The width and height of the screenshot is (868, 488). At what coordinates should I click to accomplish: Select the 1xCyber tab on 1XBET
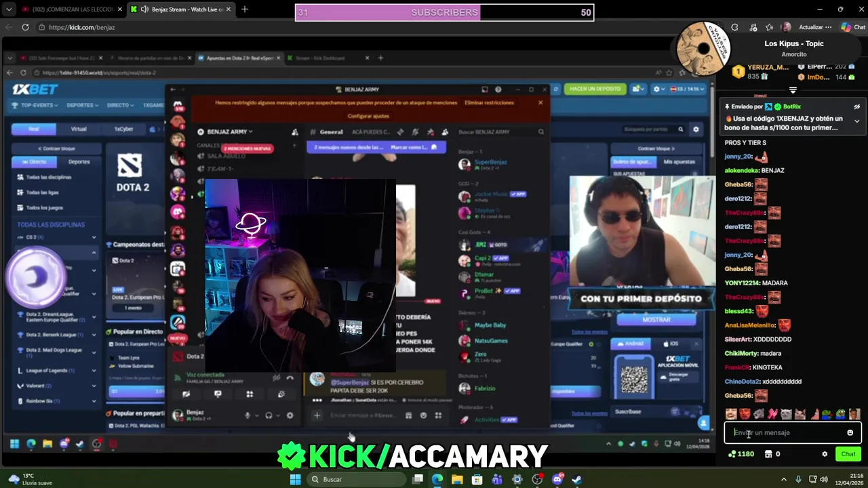coord(123,129)
